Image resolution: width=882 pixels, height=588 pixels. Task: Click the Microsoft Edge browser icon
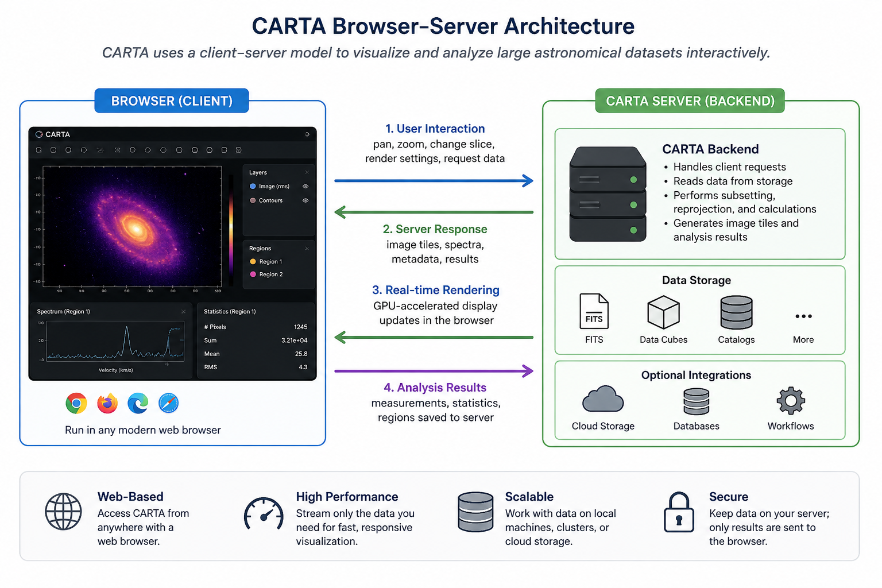coord(138,404)
